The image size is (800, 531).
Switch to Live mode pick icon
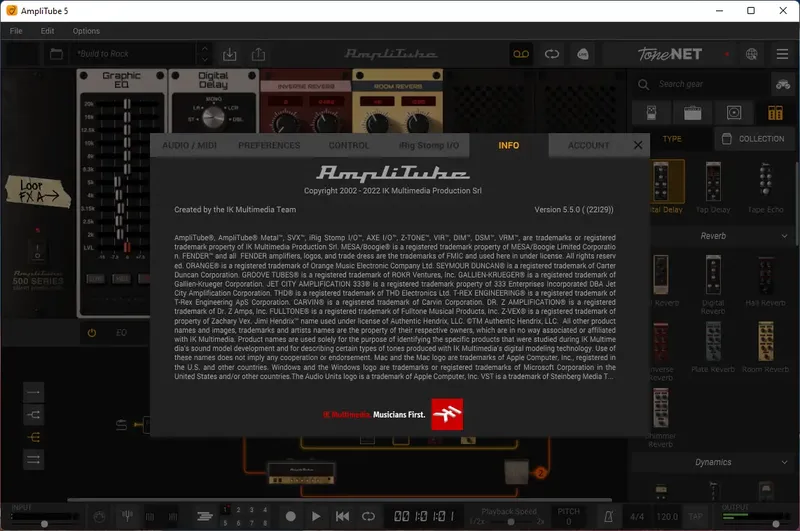tap(583, 54)
